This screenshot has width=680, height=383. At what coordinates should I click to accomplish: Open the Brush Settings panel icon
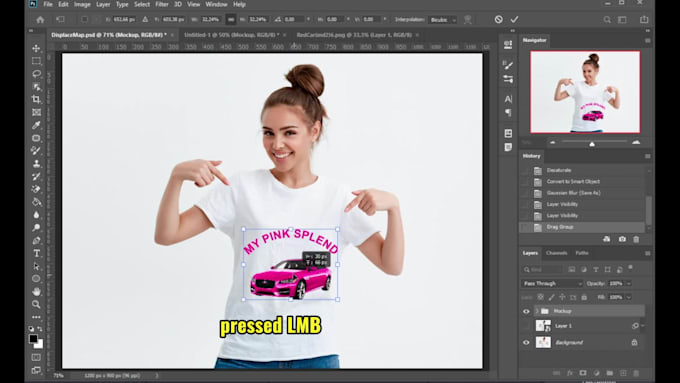point(508,65)
